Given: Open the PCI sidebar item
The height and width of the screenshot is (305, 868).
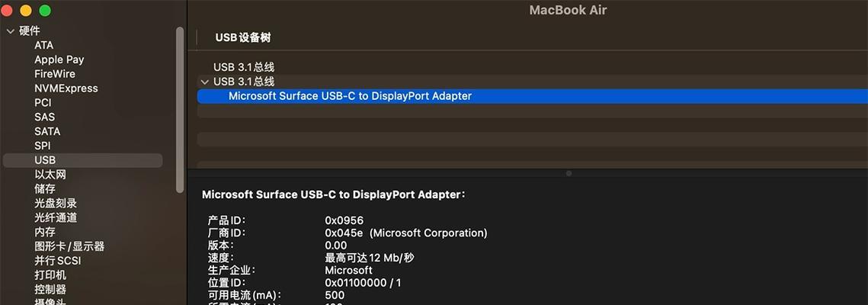Looking at the screenshot, I should pyautogui.click(x=43, y=102).
